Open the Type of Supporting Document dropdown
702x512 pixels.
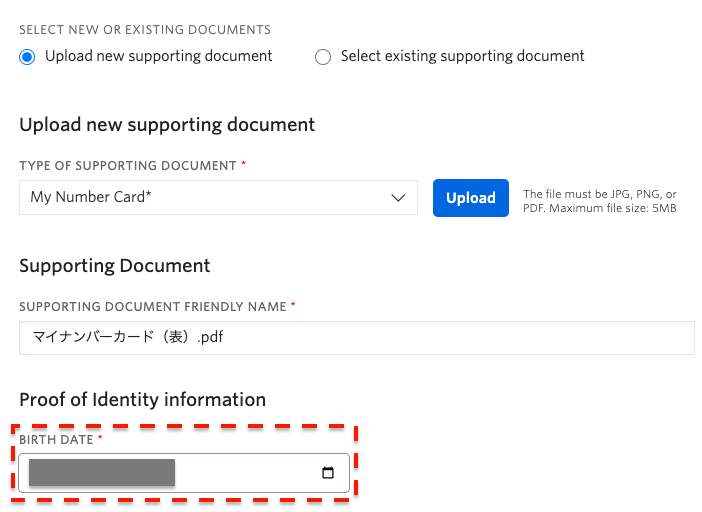[x=218, y=197]
